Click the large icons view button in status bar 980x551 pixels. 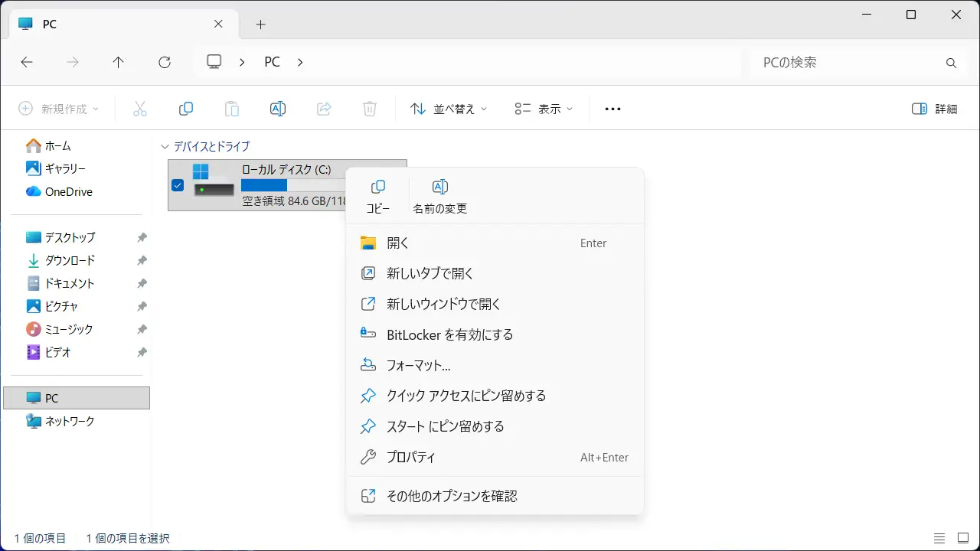coord(962,538)
